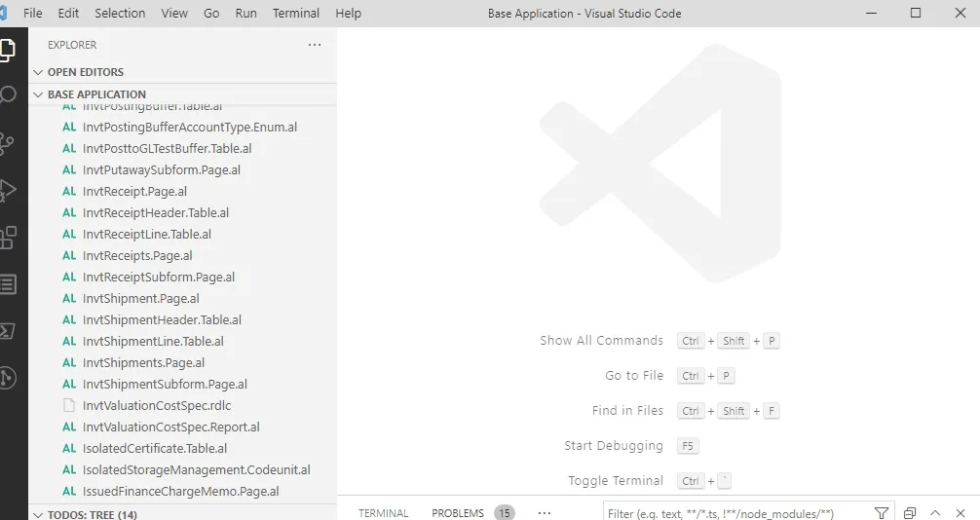Collapse the Base Application folder section

[38, 95]
